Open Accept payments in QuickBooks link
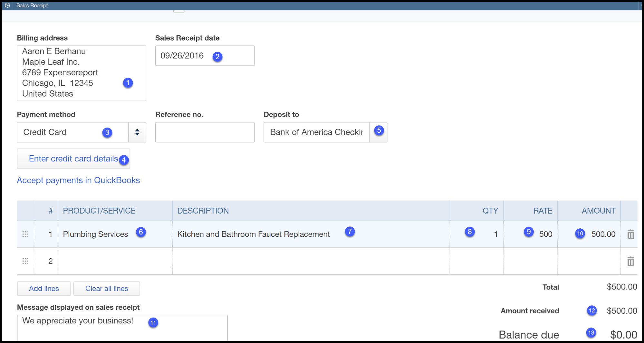This screenshot has height=343, width=644. pyautogui.click(x=78, y=180)
